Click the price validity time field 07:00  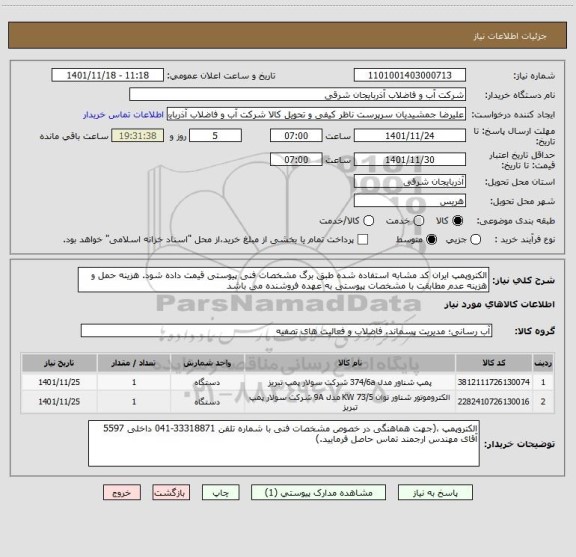click(296, 159)
